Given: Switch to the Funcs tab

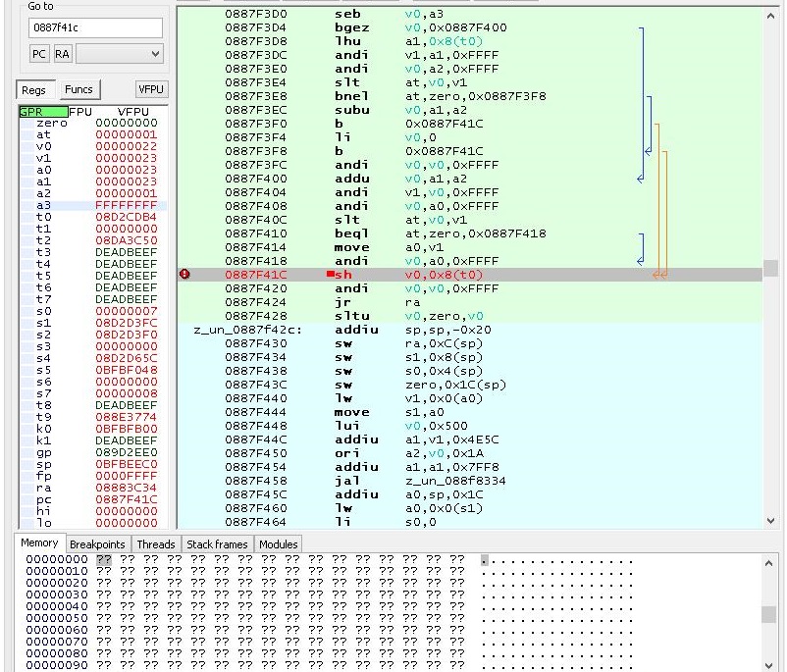Looking at the screenshot, I should 79,89.
